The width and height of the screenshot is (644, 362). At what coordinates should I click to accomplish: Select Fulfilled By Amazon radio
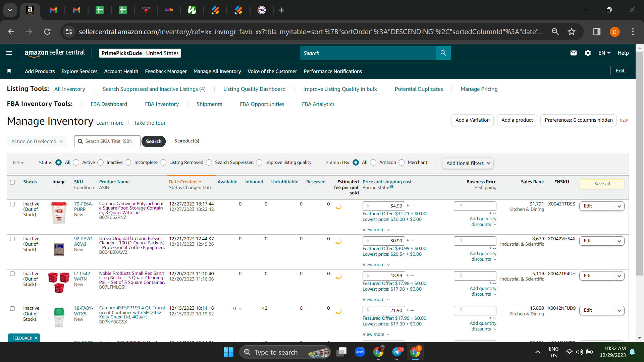(373, 163)
